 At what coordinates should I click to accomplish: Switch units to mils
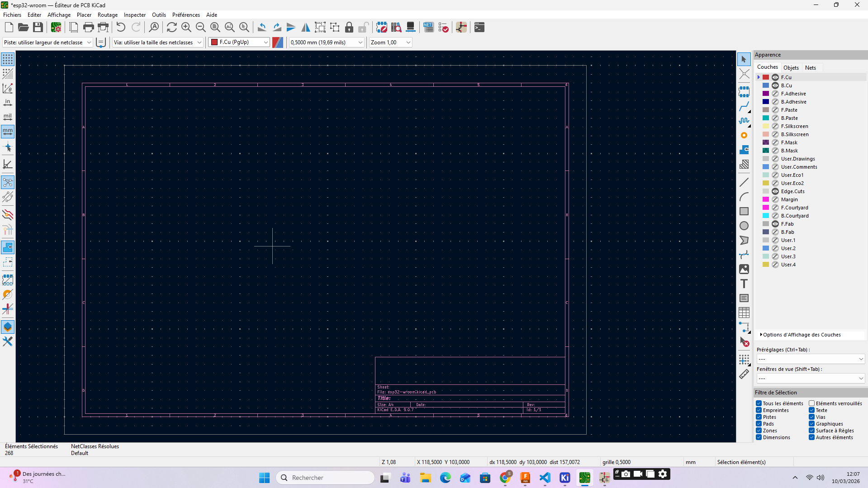[8, 117]
